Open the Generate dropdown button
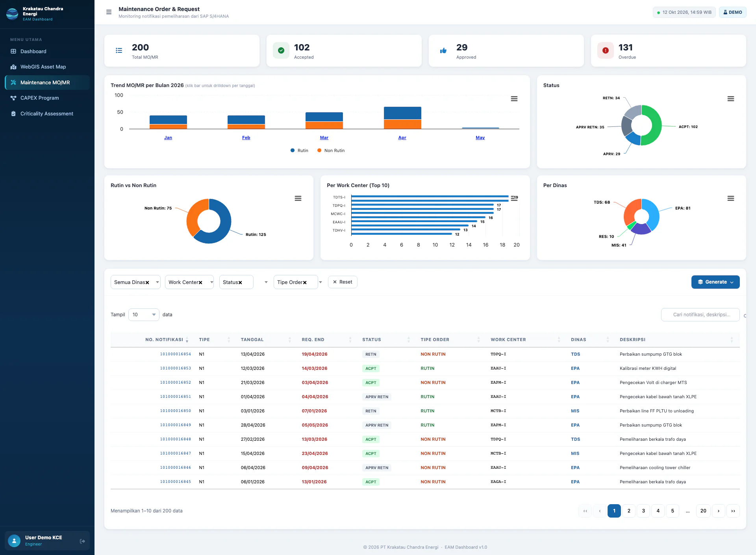 (715, 282)
